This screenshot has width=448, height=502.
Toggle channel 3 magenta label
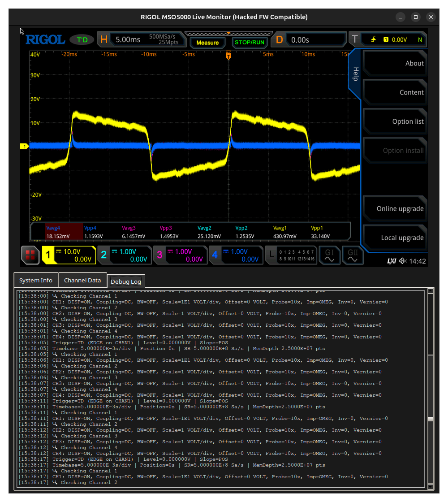click(x=180, y=255)
